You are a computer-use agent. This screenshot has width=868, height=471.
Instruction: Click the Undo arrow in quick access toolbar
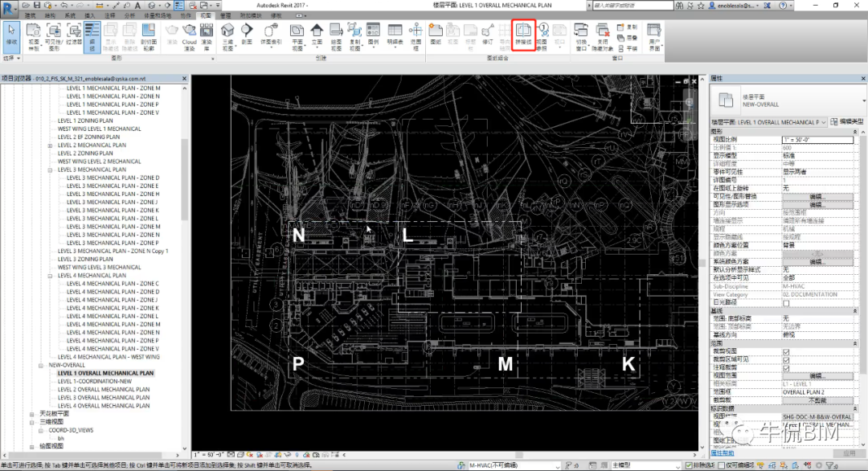pyautogui.click(x=64, y=5)
